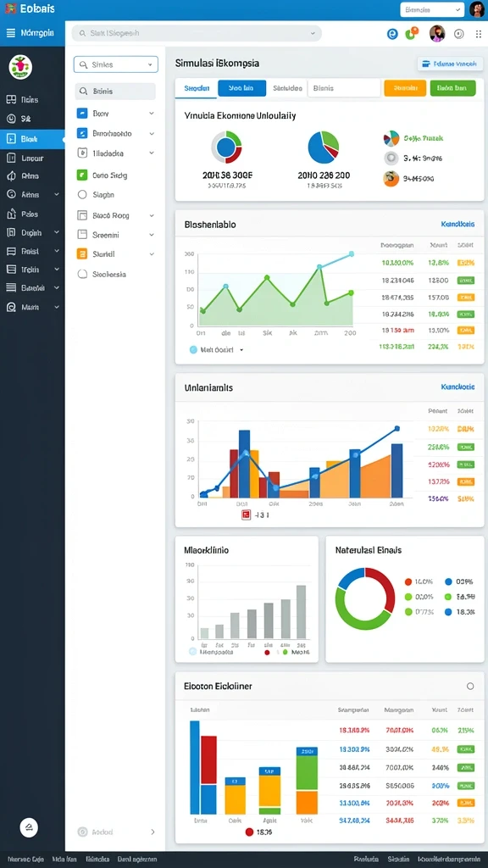Click the user avatar in top corner
This screenshot has width=488, height=868.
(476, 9)
